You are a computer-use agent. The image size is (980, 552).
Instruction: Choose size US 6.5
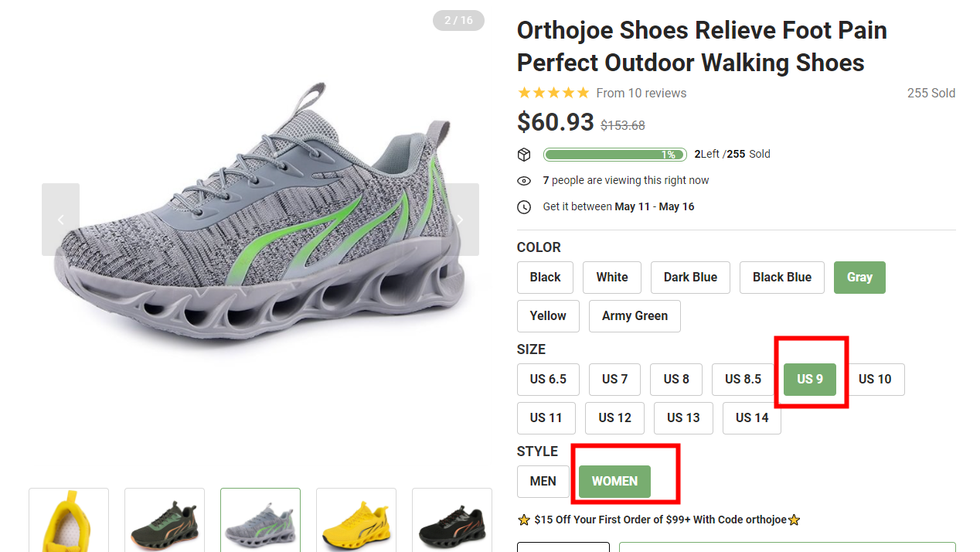pos(548,379)
